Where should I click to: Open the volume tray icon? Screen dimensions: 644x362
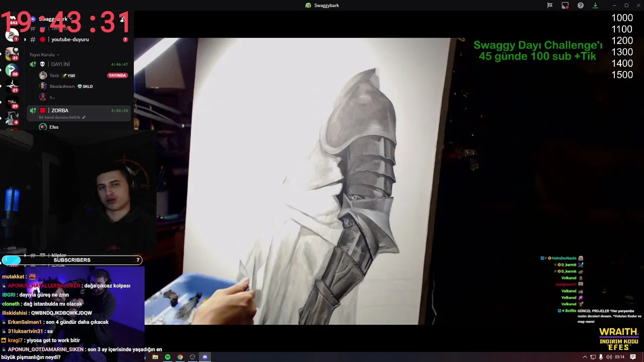click(609, 357)
